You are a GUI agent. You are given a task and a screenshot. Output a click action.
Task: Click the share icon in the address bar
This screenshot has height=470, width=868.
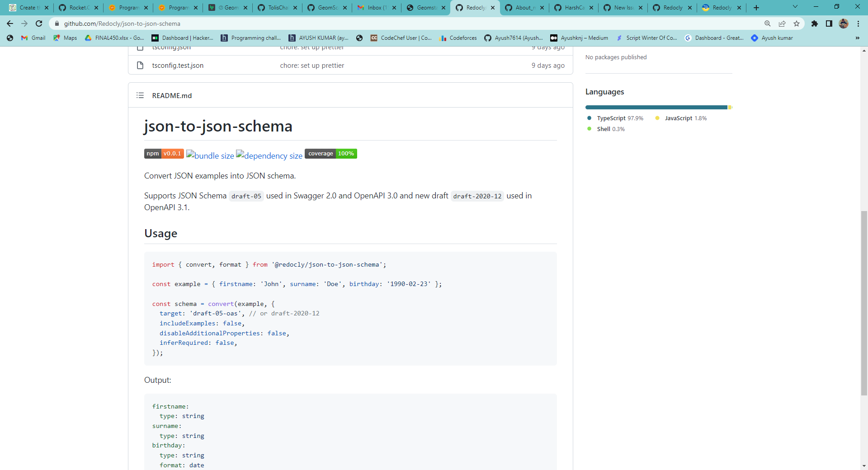(783, 23)
